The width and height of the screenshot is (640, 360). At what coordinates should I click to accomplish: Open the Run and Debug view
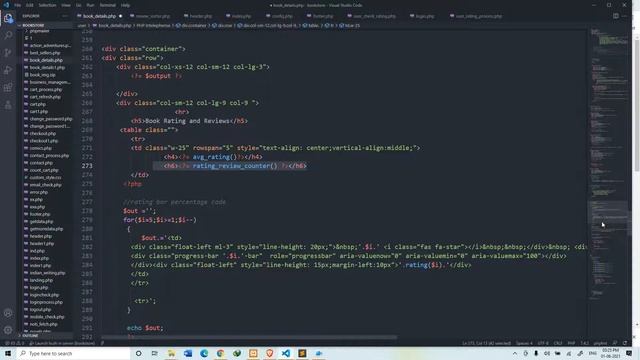(x=8, y=70)
